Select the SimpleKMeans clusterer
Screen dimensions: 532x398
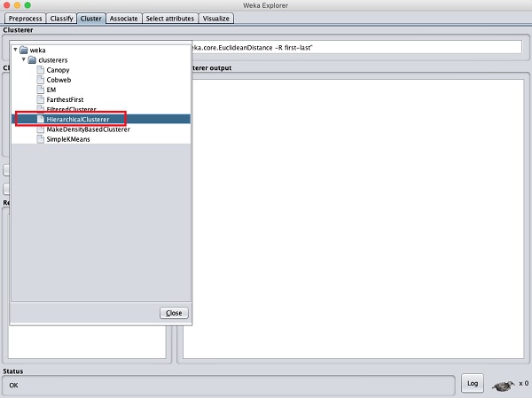pos(68,139)
